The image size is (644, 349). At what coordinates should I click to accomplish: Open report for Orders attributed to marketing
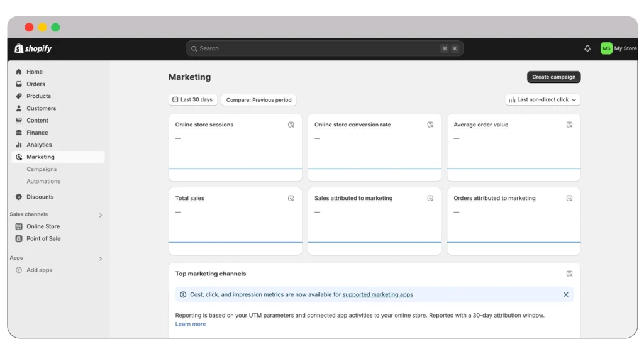coord(569,198)
